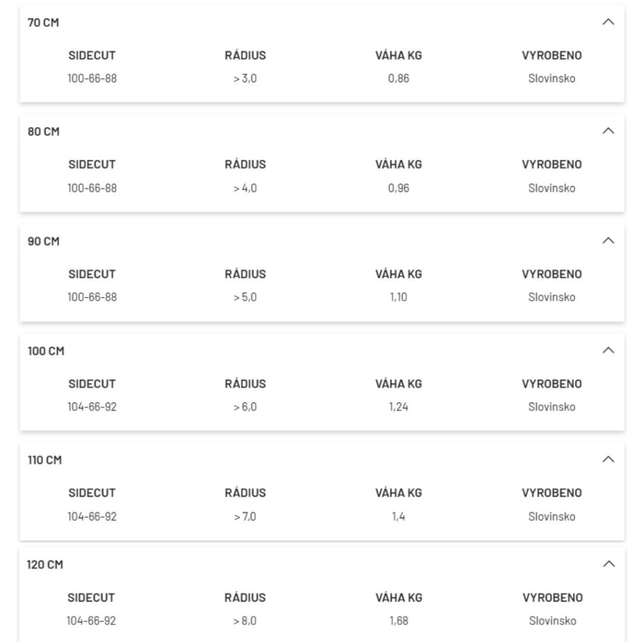Collapse the 70 CM section chevron
The width and height of the screenshot is (644, 644).
[608, 22]
